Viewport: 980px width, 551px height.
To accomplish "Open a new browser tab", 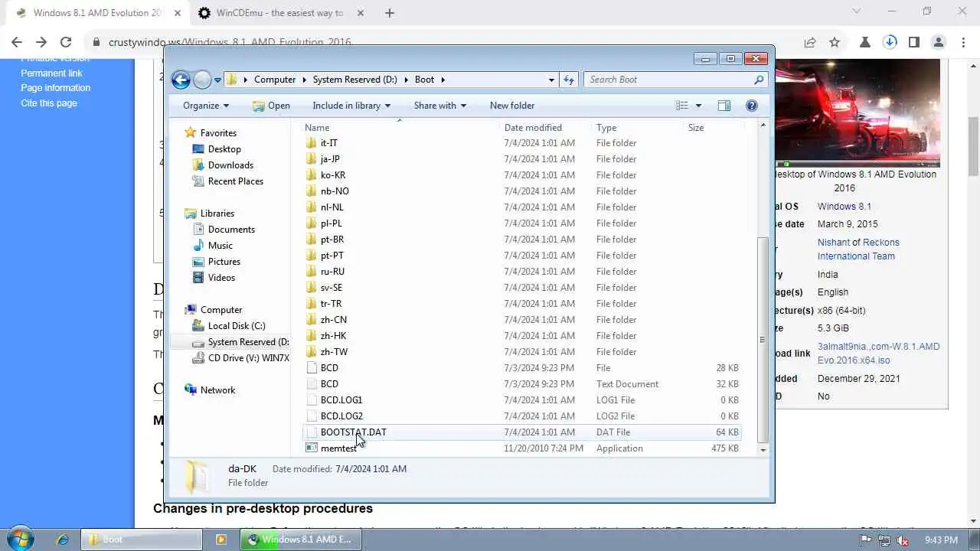I will pyautogui.click(x=389, y=13).
